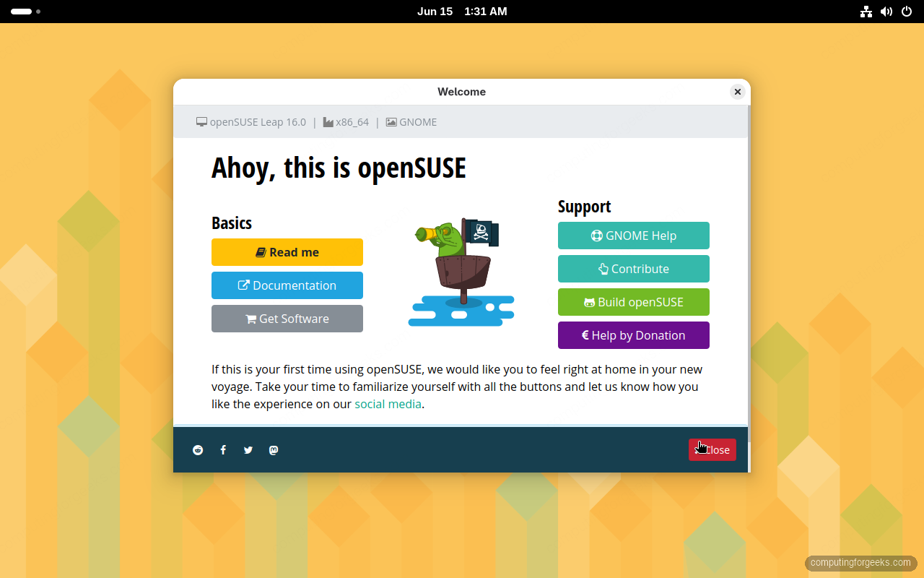This screenshot has height=578, width=924.
Task: Click the openSUSE Leap 16.0 label
Action: click(x=251, y=122)
